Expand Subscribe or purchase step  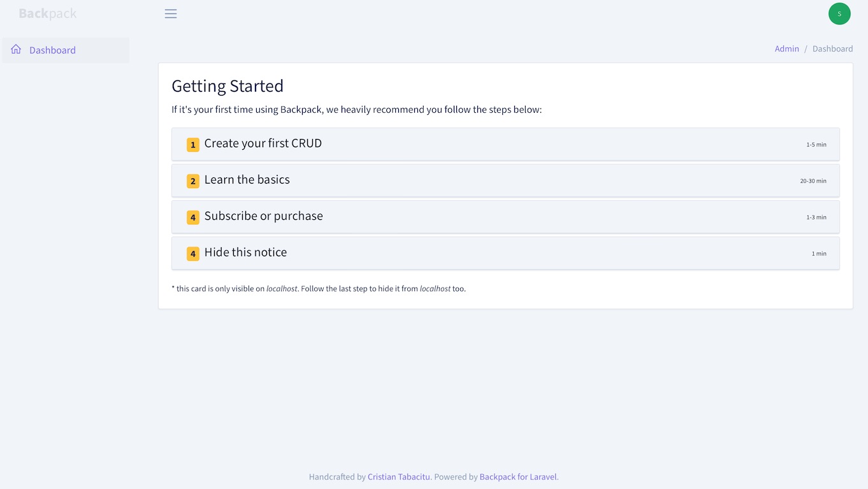[505, 217]
